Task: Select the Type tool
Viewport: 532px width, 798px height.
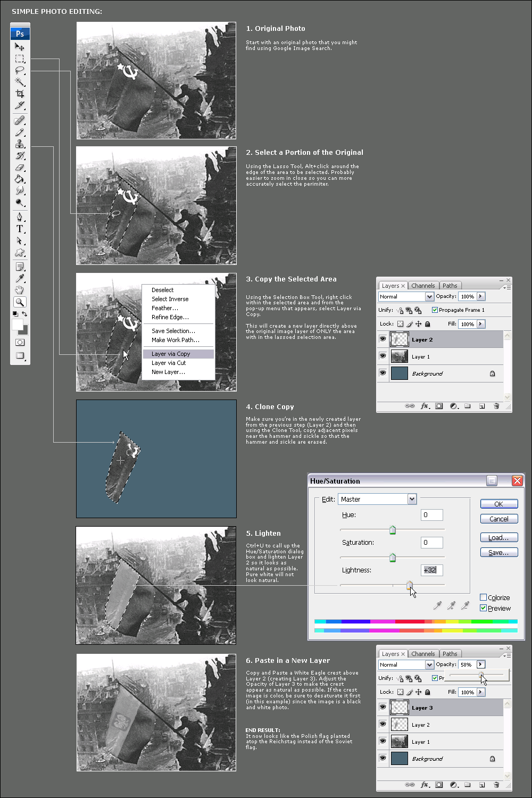Action: 20,229
